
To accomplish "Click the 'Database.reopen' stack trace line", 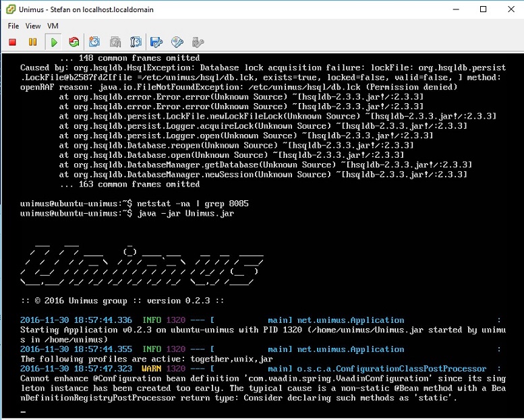I will point(236,145).
